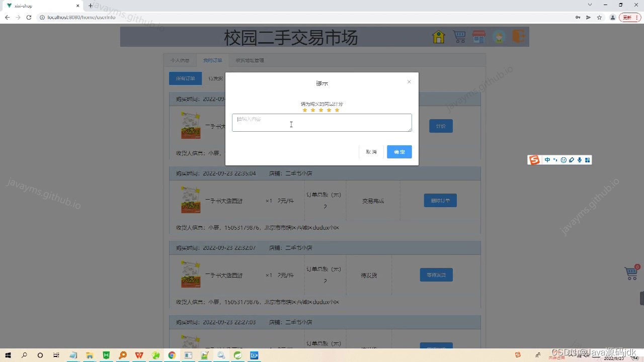Switch to the 我的订单 tab
The width and height of the screenshot is (644, 362).
coord(212,60)
